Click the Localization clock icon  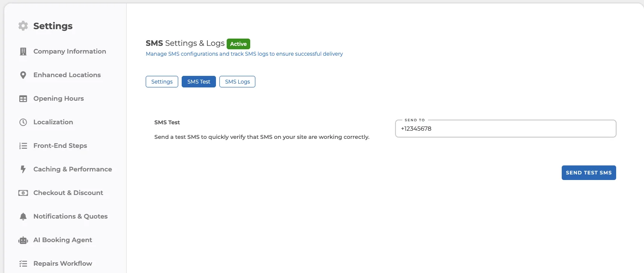[23, 122]
